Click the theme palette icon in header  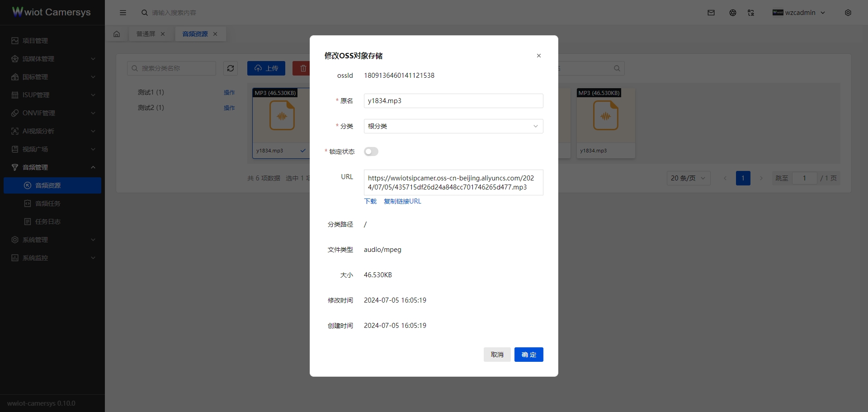[x=733, y=13]
